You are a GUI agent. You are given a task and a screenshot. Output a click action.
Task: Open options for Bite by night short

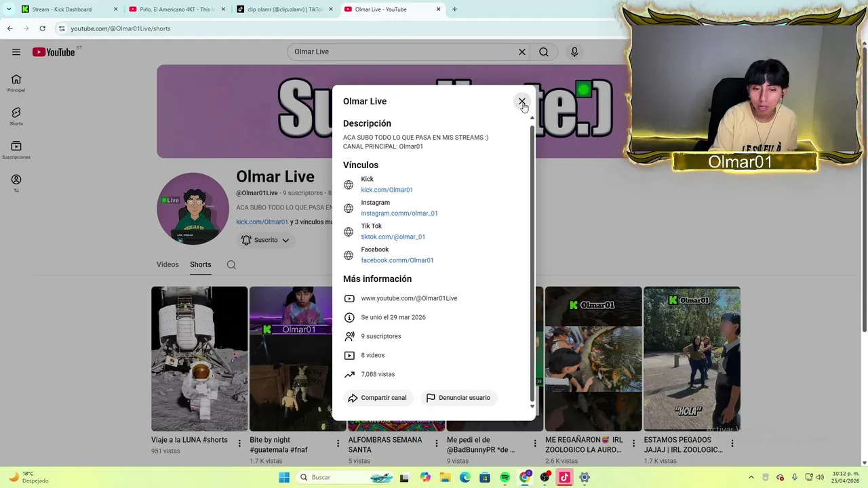[x=338, y=443]
